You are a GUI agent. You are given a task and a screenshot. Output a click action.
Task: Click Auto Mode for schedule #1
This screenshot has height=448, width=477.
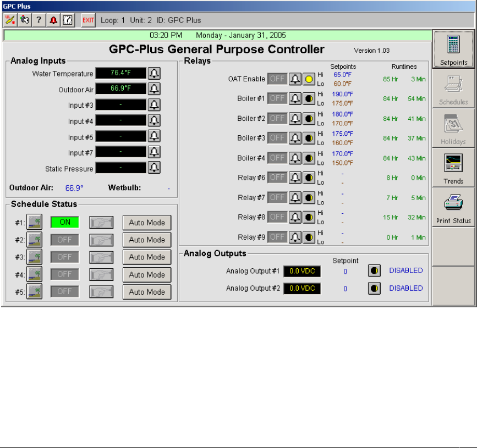(147, 223)
